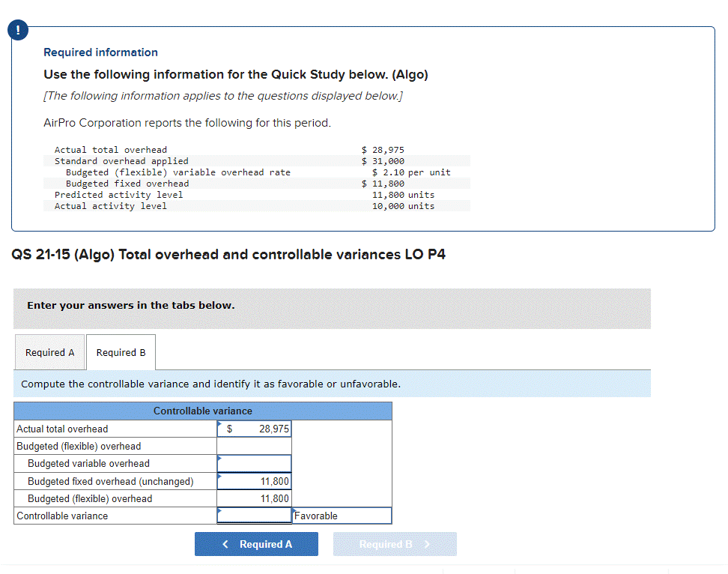Click the 'Required information' heading
Screen dimensions: 728x574
(x=101, y=52)
